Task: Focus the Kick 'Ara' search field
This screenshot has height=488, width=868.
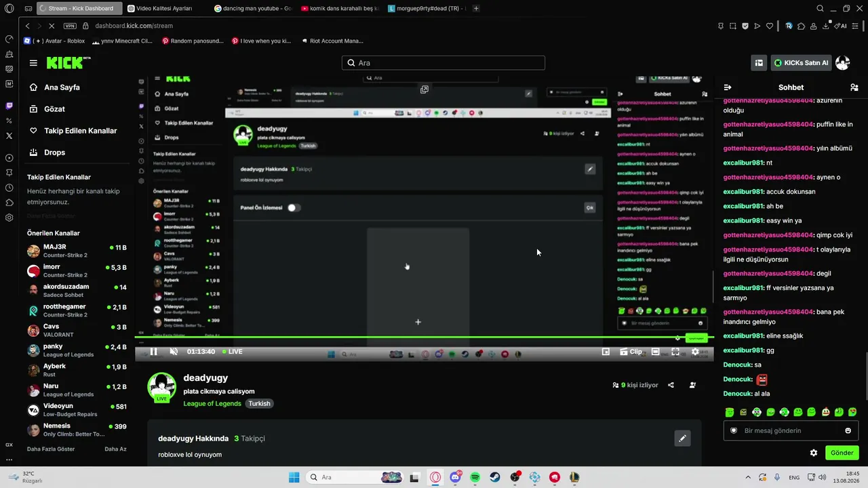Action: (x=443, y=63)
